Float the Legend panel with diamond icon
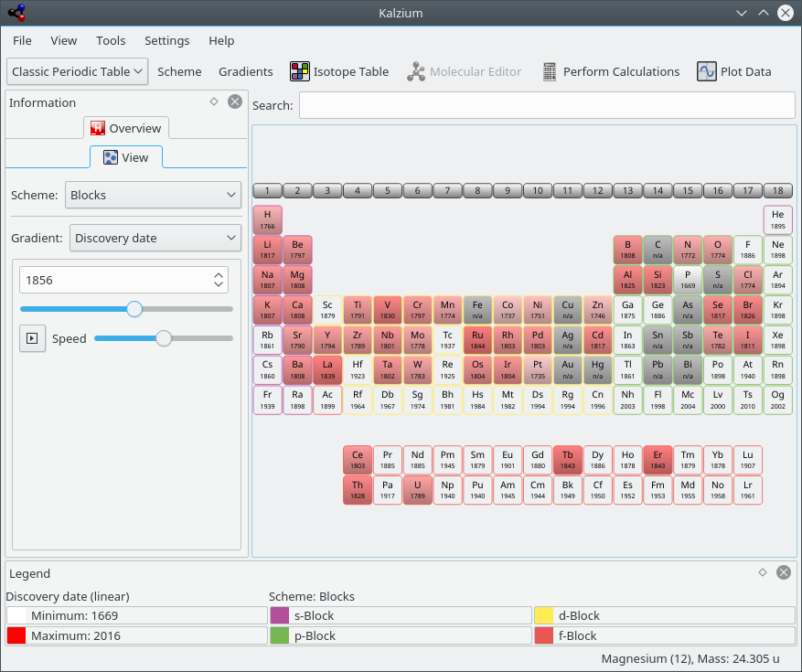 pyautogui.click(x=763, y=572)
